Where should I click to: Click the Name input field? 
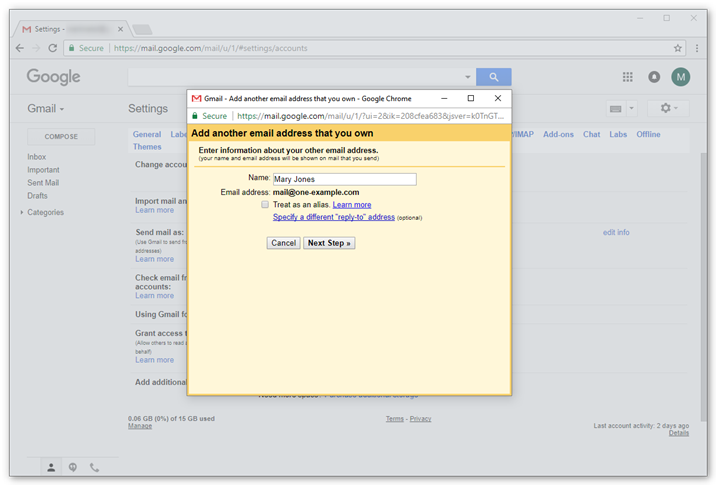pos(345,179)
